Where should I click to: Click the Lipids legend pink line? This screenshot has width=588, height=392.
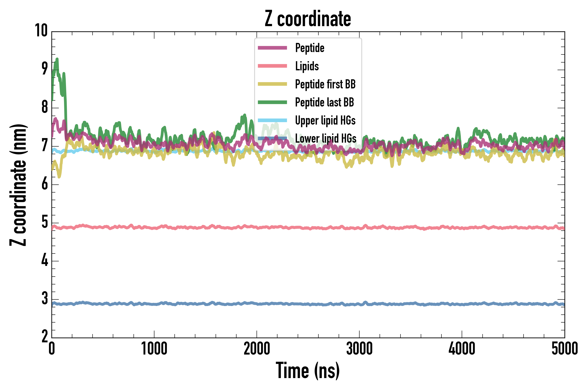tap(272, 66)
